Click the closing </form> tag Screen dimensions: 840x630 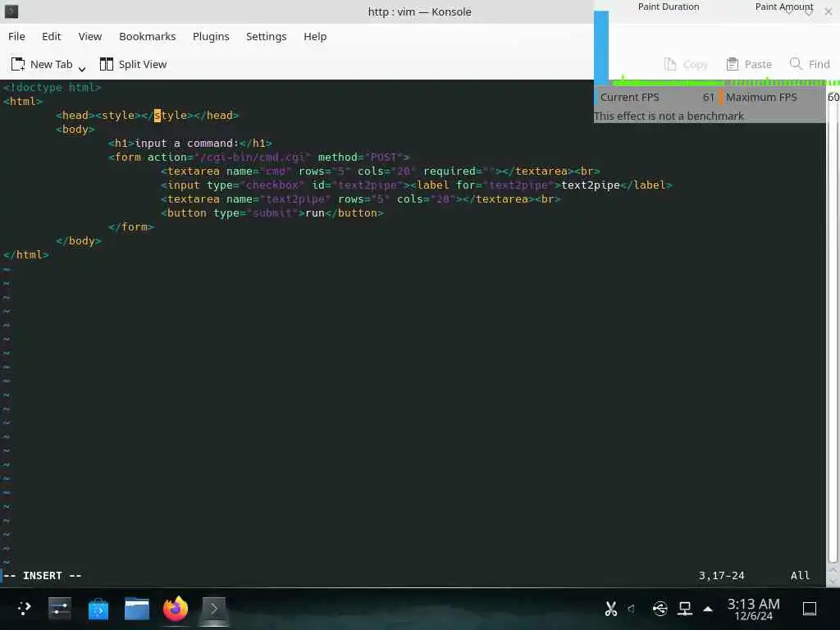click(131, 226)
